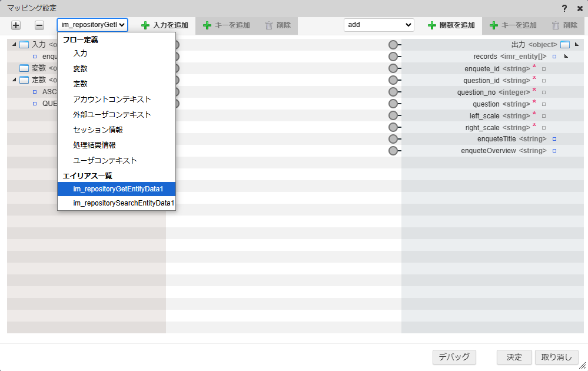The image size is (588, 371).
Task: Collapse the 定数 tree node
Action: pyautogui.click(x=14, y=79)
